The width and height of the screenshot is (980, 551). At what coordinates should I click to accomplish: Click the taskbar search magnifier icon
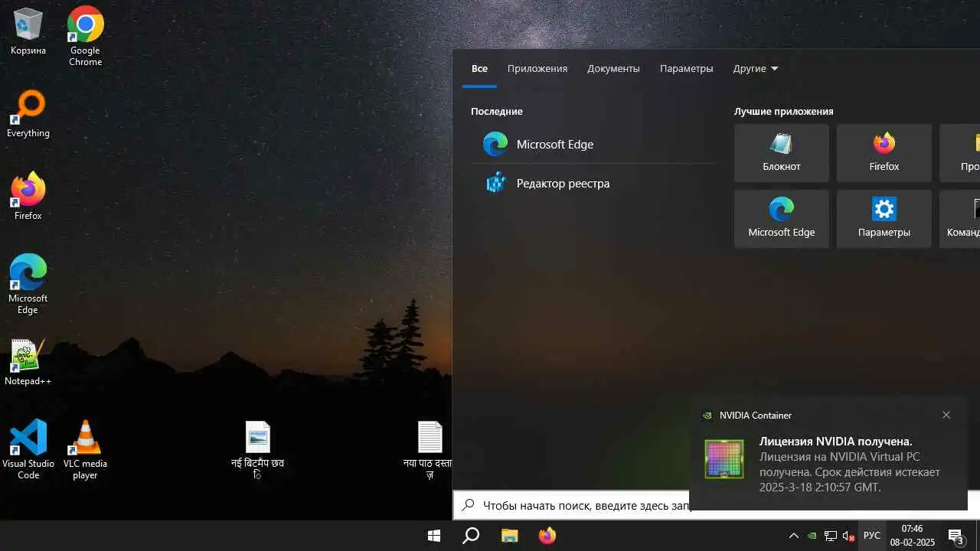[x=471, y=536]
